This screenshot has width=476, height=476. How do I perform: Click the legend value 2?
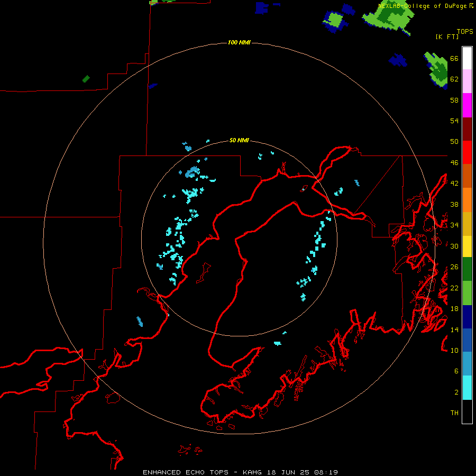456,392
